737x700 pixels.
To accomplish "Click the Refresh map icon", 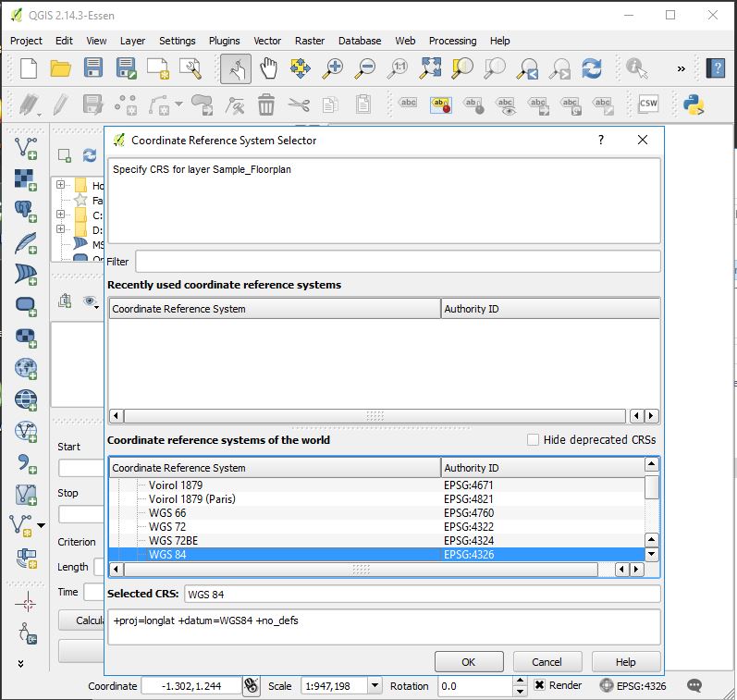I will pyautogui.click(x=592, y=68).
